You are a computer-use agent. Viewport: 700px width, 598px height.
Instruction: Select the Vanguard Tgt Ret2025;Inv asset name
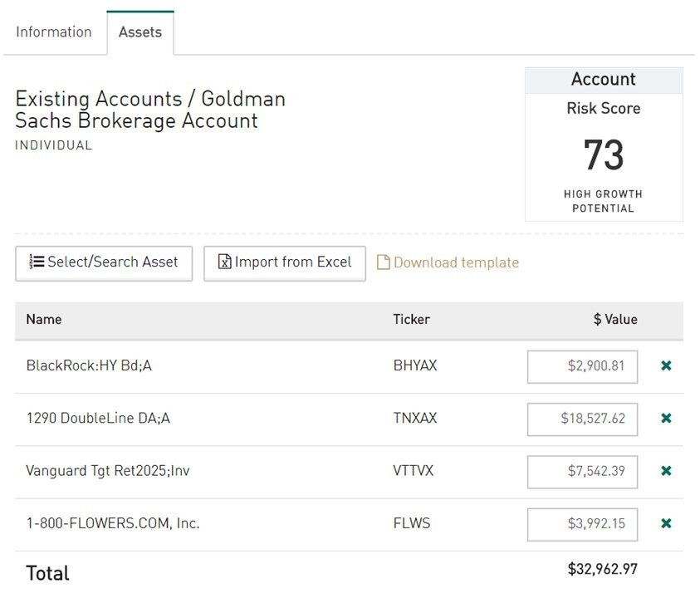108,471
